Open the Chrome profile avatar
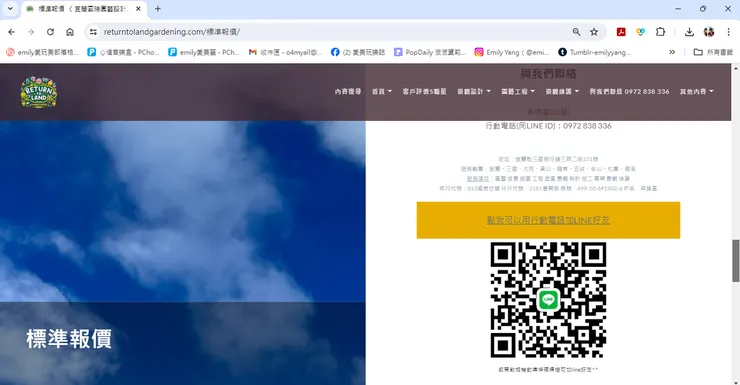Viewport: 740px width, 385px height. click(x=709, y=32)
